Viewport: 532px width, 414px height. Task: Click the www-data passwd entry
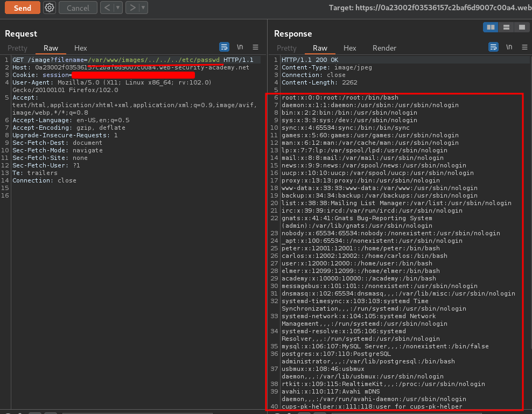[x=379, y=188]
